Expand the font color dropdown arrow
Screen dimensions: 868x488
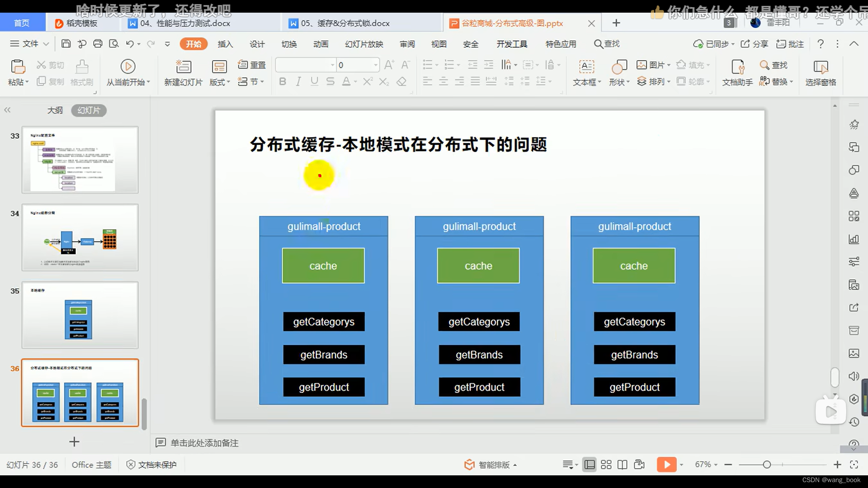[355, 82]
